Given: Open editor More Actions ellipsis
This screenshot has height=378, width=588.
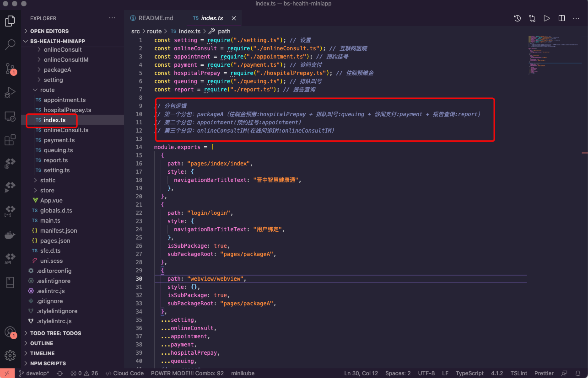Looking at the screenshot, I should click(576, 18).
